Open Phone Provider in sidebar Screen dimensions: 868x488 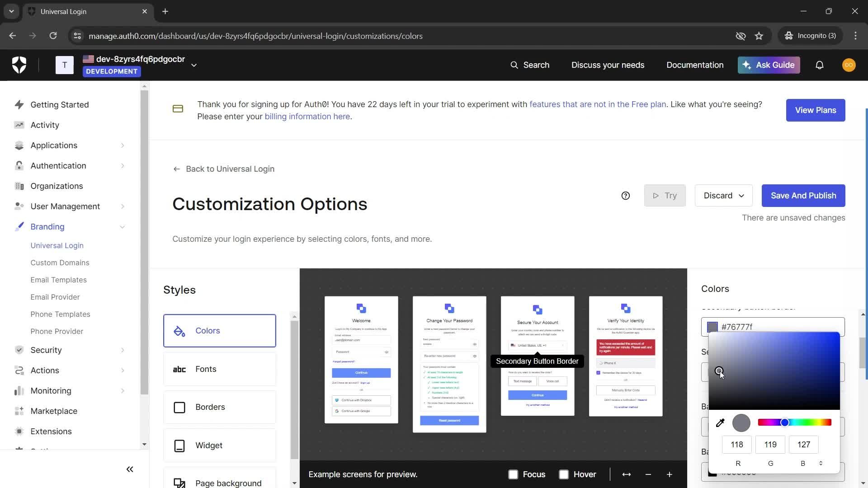pos(57,331)
